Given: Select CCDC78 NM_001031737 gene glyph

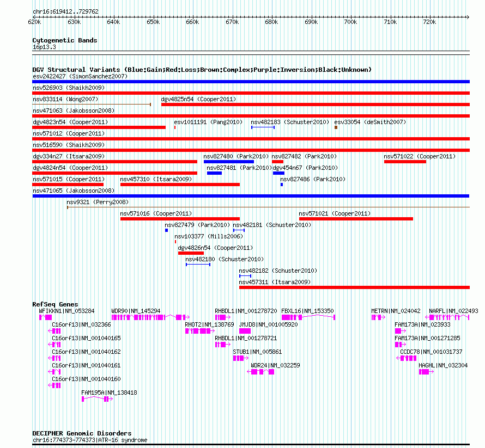Looking at the screenshot, I should [x=407, y=358].
